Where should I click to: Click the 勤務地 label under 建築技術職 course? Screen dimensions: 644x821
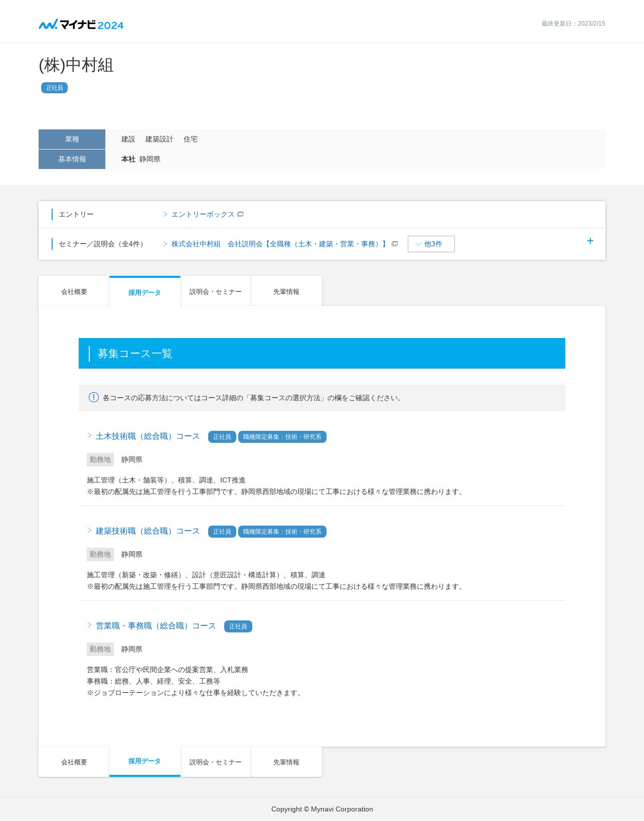(100, 554)
